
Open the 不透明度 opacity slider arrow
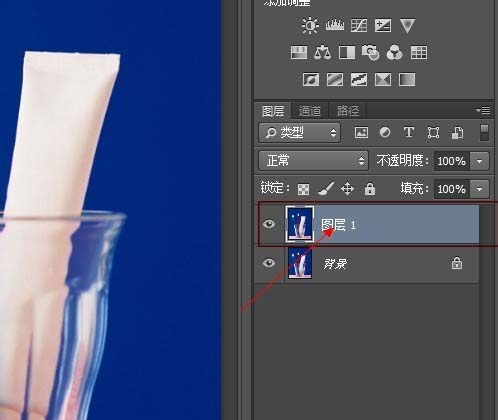[479, 161]
